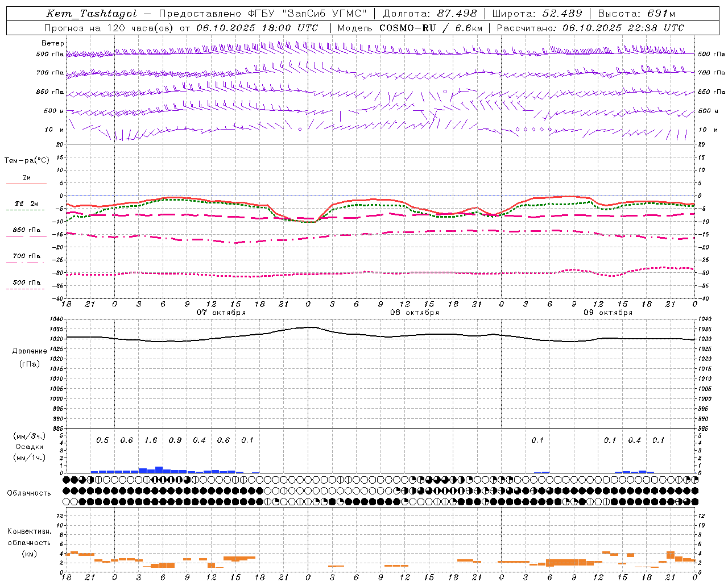Click the "700 гПа" temperature legend entry

[x=27, y=256]
